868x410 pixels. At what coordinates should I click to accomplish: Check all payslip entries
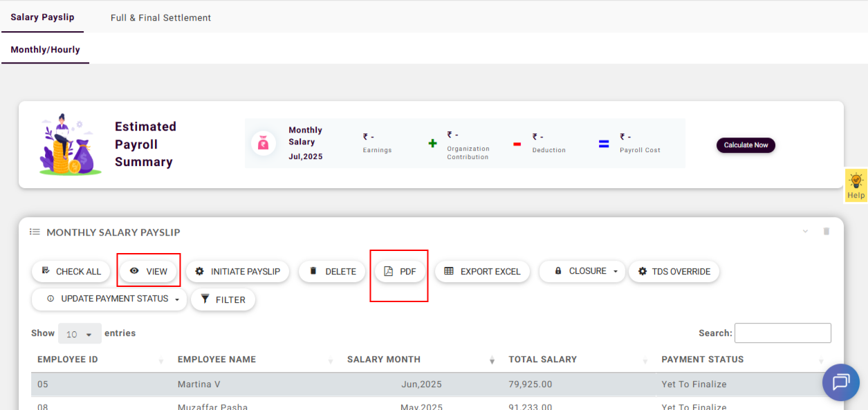tap(71, 272)
